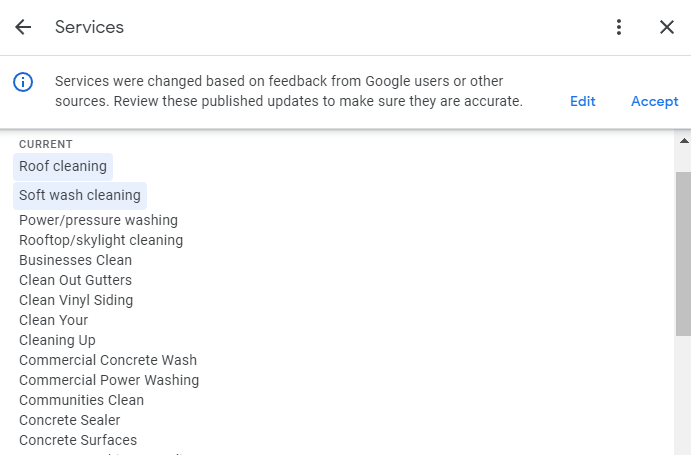Select the Concrete Sealer service

point(69,420)
